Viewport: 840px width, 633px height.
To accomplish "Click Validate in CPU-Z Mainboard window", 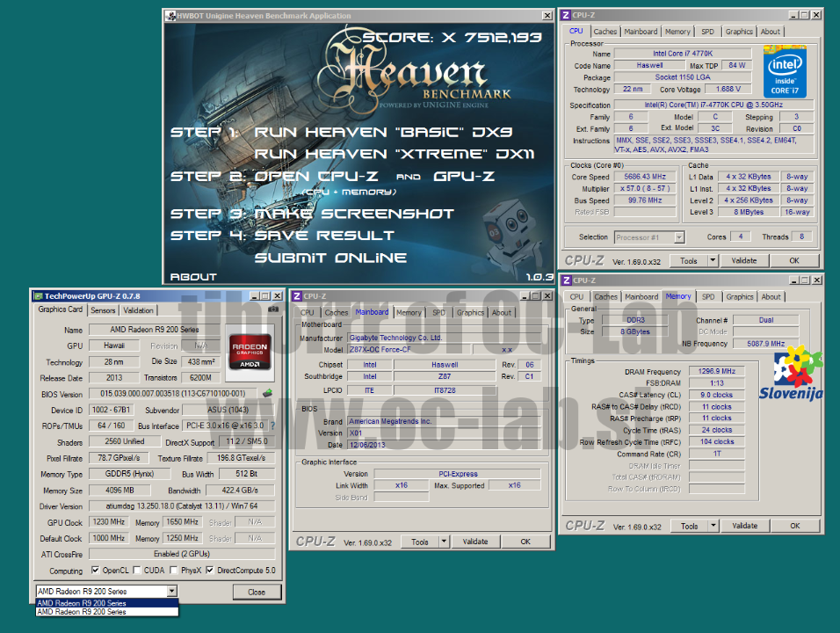I will (x=475, y=542).
